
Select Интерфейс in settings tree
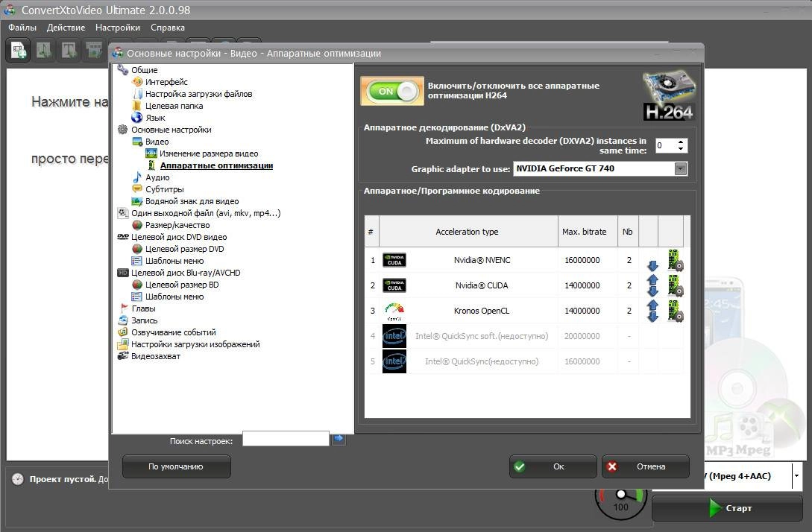[x=166, y=82]
